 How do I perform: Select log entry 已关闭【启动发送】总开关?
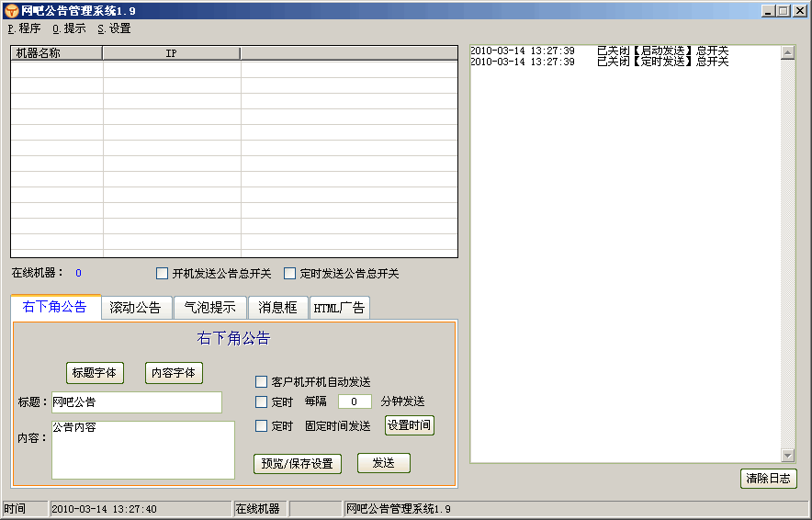599,51
